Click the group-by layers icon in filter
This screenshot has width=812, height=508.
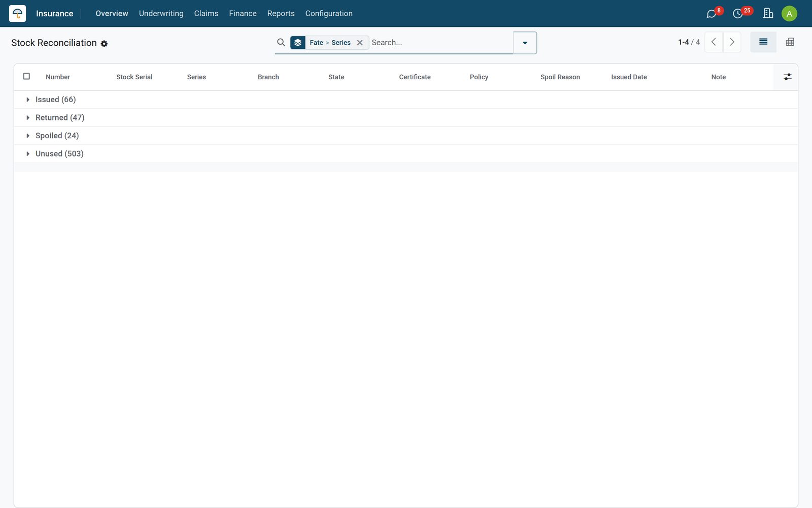click(298, 43)
